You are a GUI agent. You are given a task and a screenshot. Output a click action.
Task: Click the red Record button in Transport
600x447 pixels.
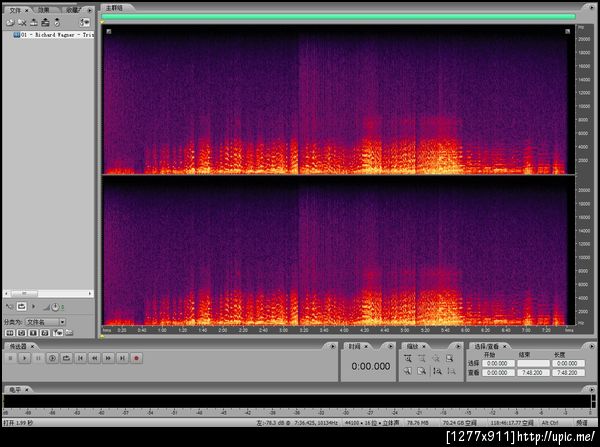[x=136, y=358]
